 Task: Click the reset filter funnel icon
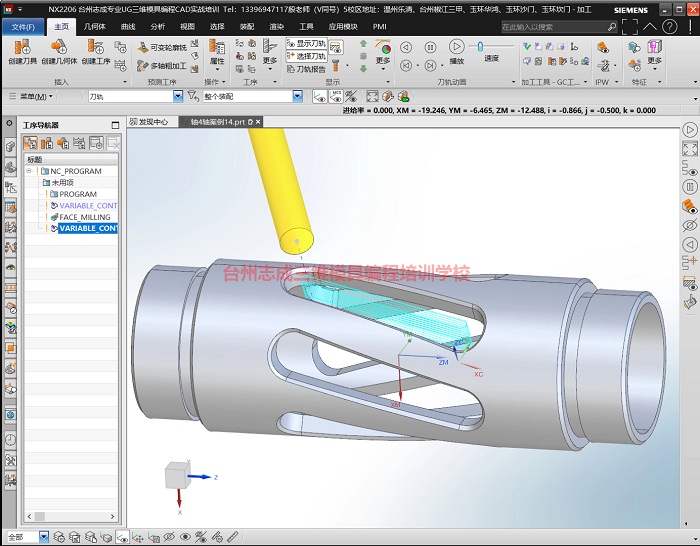click(x=193, y=96)
